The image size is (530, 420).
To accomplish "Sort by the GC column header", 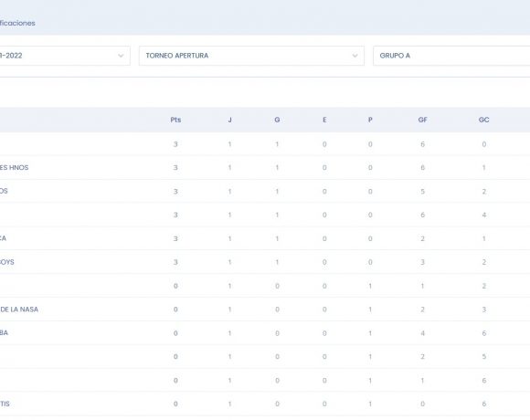I will point(484,120).
